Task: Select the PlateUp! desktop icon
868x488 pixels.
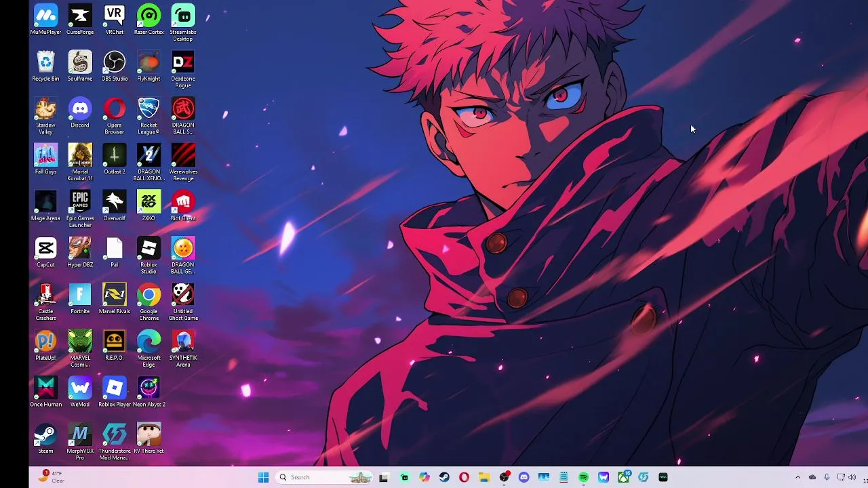Action: pyautogui.click(x=45, y=346)
